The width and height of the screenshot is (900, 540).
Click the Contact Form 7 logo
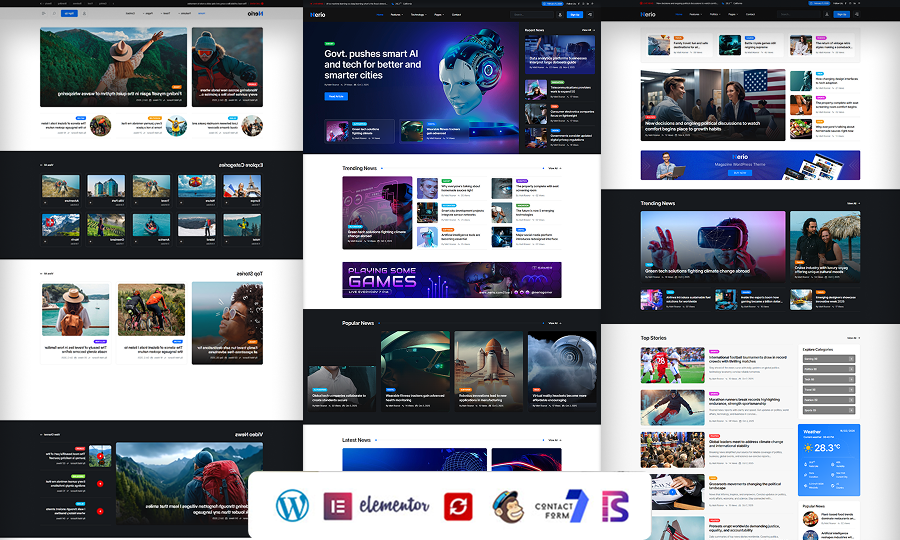561,506
